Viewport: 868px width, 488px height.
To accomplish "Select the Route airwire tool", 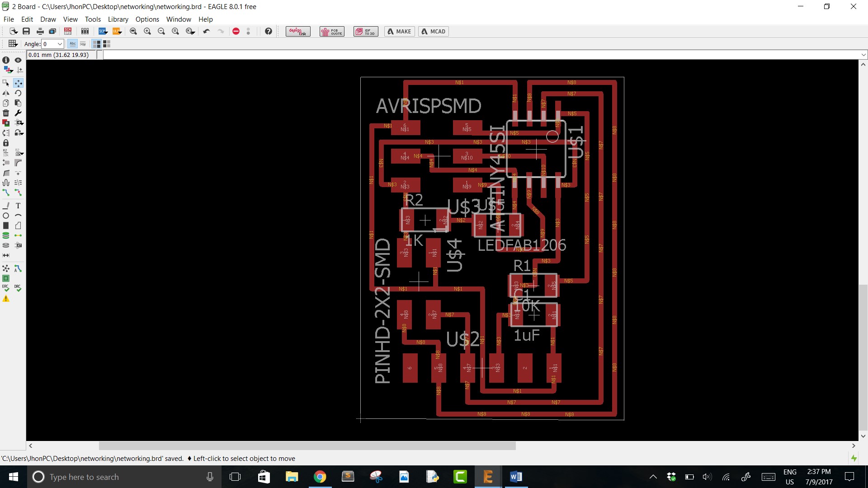I will [x=6, y=192].
